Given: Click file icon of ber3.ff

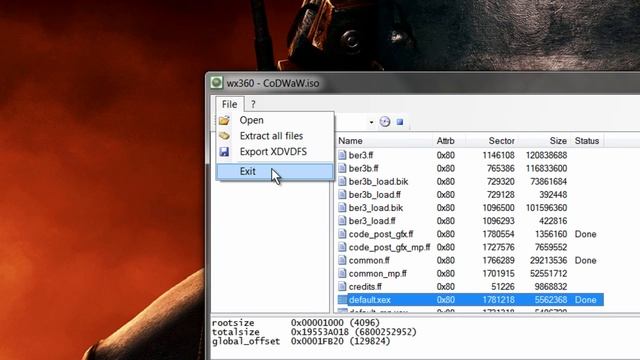Looking at the screenshot, I should (342, 155).
